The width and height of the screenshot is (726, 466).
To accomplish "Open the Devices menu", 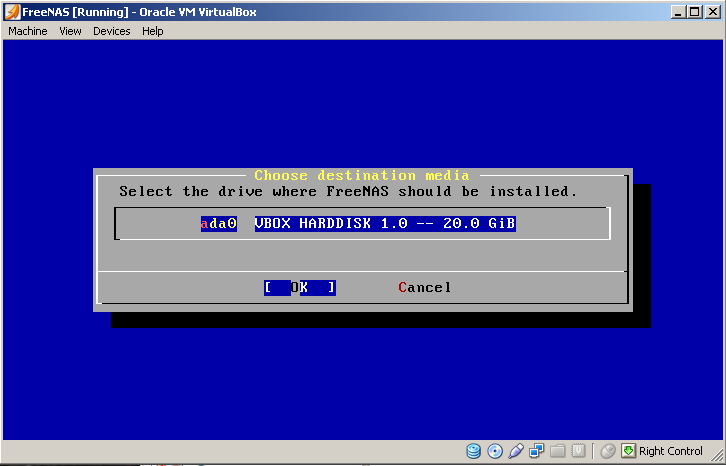I will [x=112, y=31].
